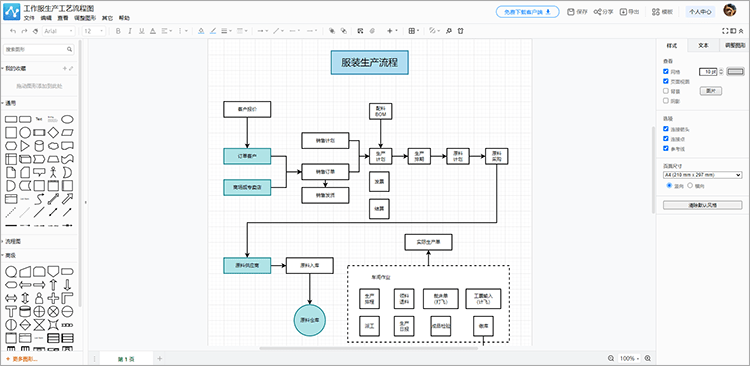
Task: Toggle bold text formatting
Action: pyautogui.click(x=118, y=31)
